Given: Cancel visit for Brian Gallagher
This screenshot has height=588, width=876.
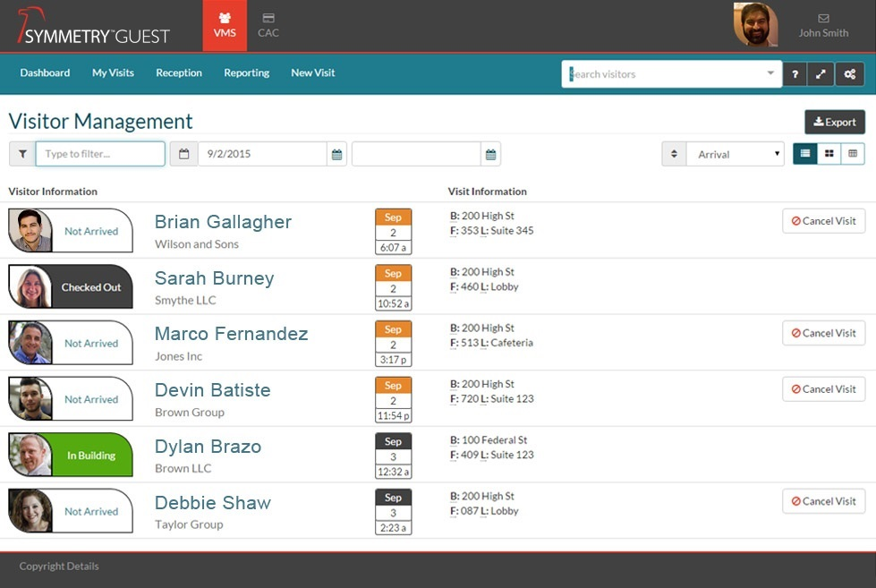Looking at the screenshot, I should (x=823, y=221).
